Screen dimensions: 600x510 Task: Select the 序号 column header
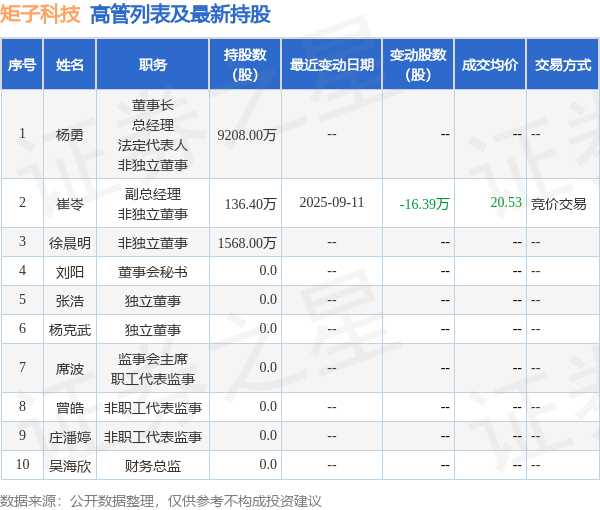coord(22,65)
